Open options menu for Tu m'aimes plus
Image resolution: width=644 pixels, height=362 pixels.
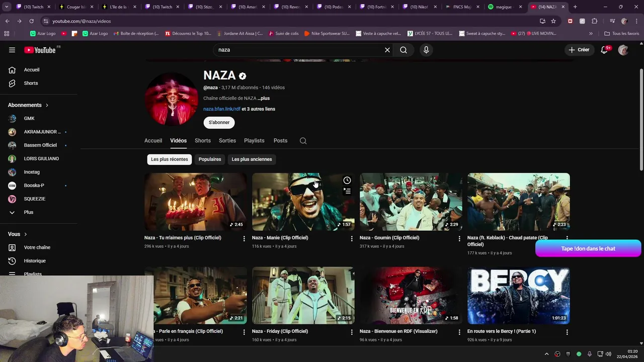click(244, 238)
